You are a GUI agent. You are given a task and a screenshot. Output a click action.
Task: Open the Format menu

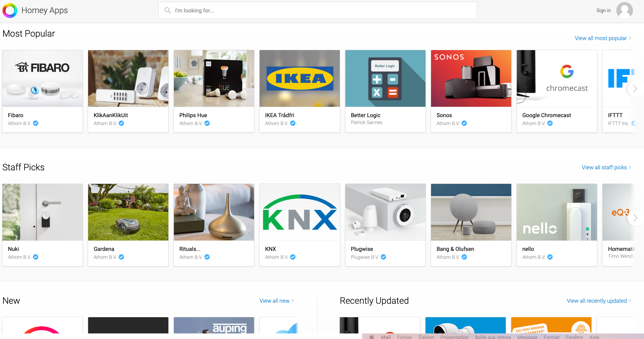551,337
